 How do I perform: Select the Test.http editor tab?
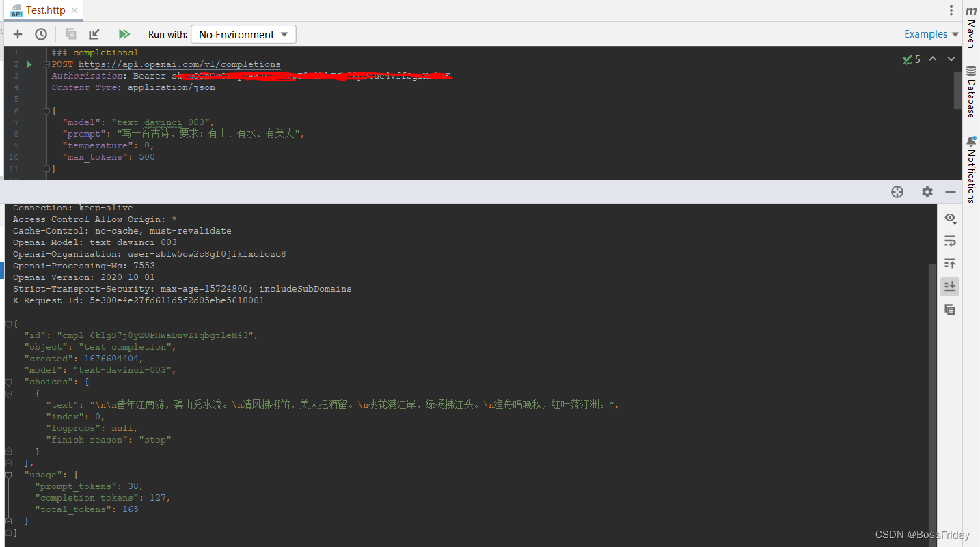coord(45,10)
